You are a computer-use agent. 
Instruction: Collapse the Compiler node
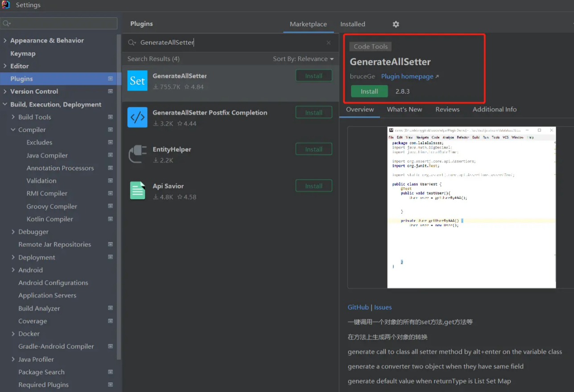pyautogui.click(x=13, y=130)
